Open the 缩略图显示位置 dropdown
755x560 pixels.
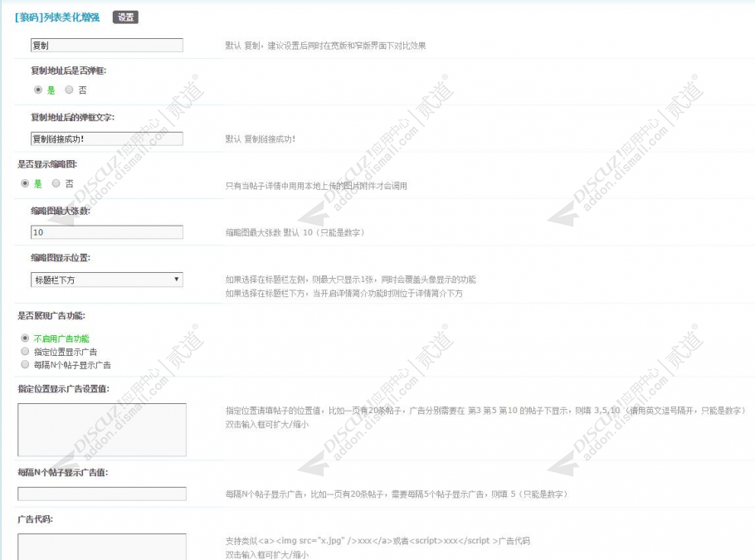pos(107,280)
